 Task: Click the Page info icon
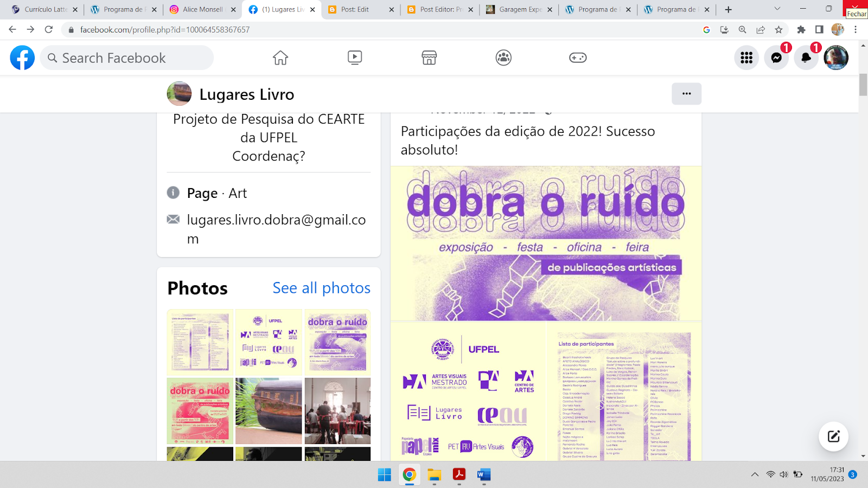[x=173, y=192]
